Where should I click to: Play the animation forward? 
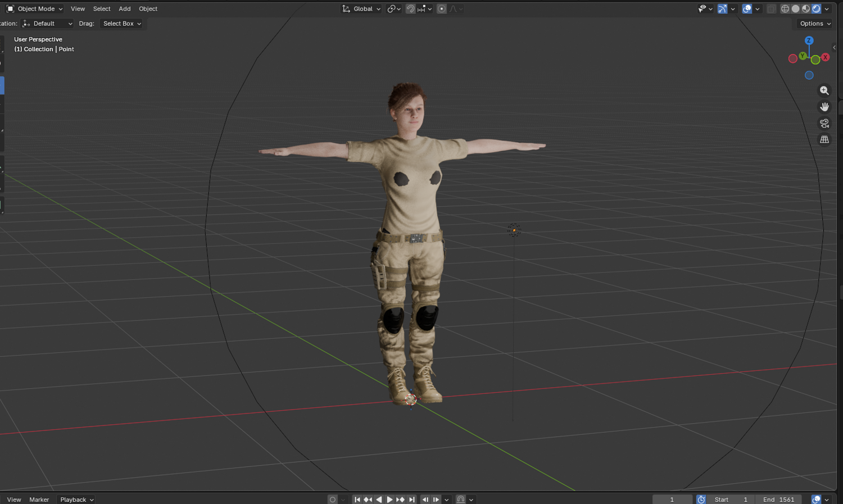point(389,500)
